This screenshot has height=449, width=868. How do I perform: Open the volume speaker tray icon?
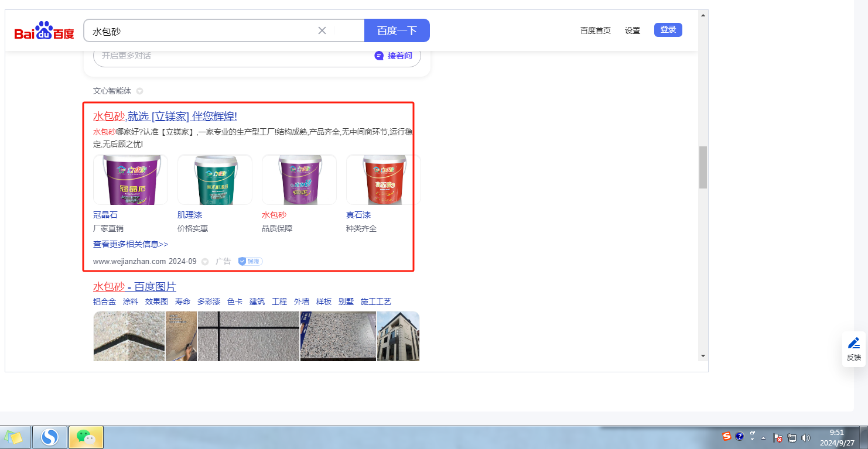pos(806,437)
